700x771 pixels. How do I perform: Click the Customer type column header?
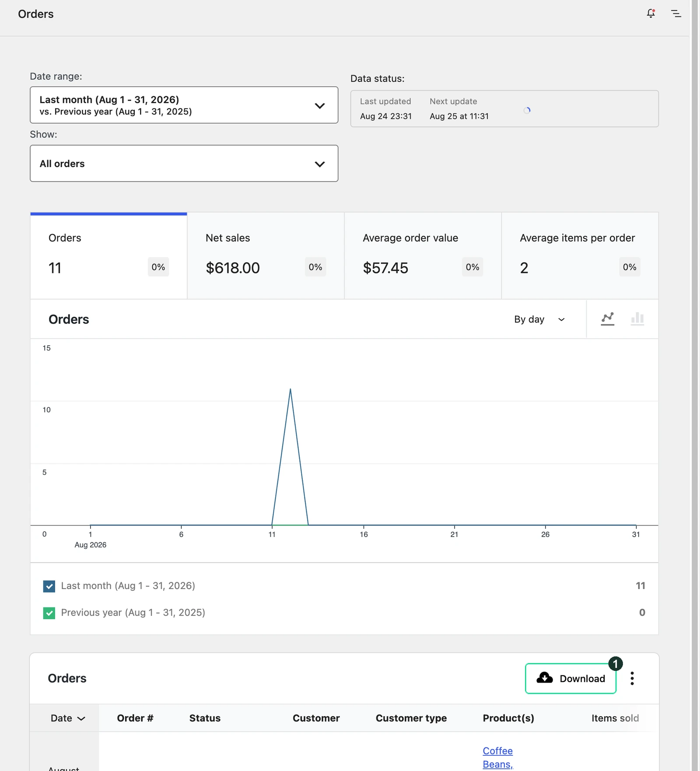point(411,718)
